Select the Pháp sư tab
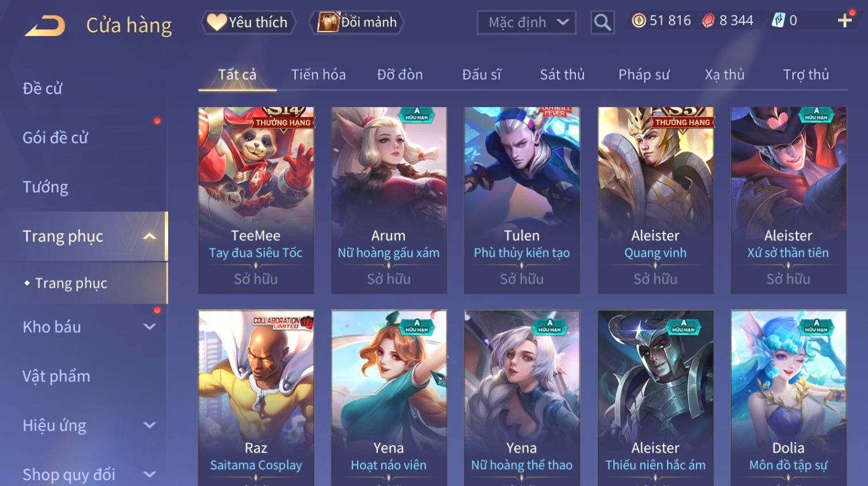This screenshot has height=486, width=868. click(644, 74)
